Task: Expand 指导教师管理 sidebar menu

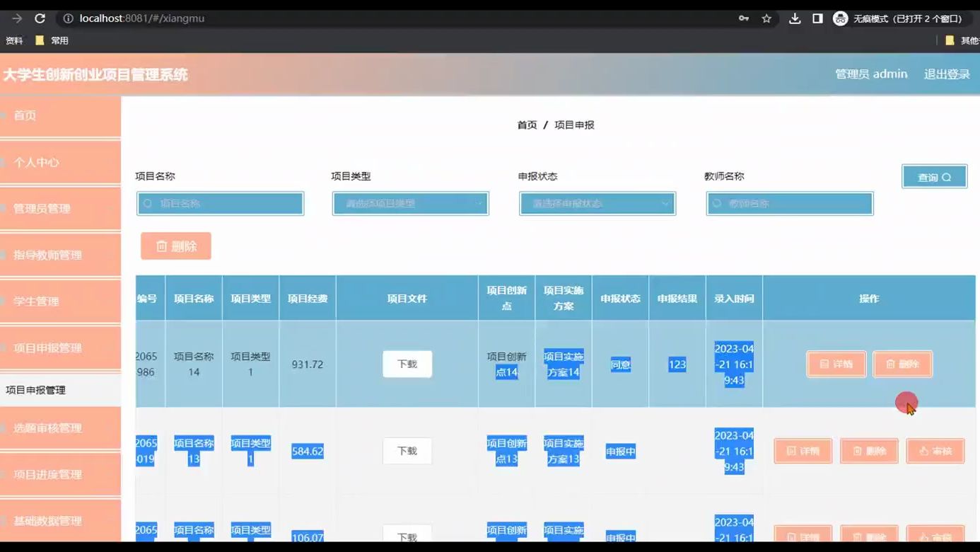Action: [x=60, y=255]
